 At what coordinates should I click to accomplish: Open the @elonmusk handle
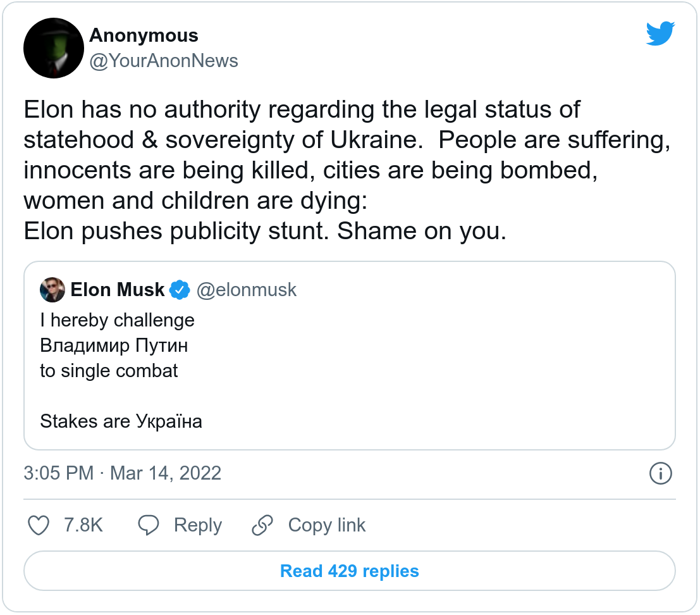pos(247,290)
